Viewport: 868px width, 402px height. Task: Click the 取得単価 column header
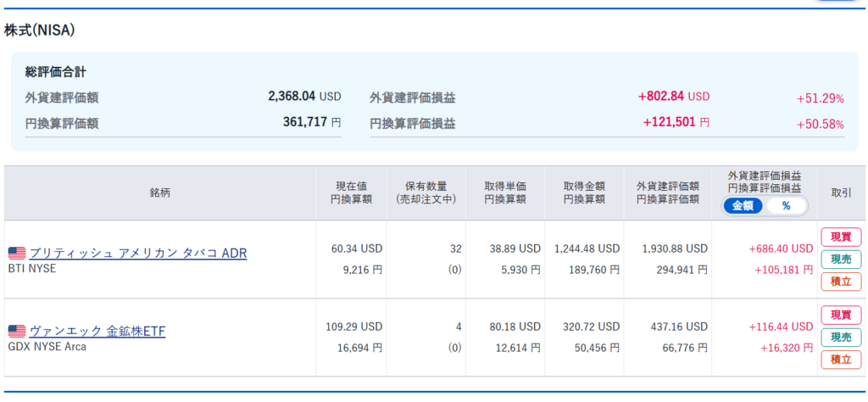pyautogui.click(x=505, y=193)
